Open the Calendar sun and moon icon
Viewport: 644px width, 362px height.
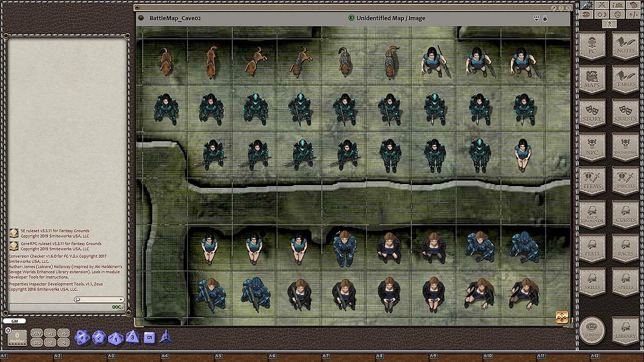pyautogui.click(x=602, y=15)
